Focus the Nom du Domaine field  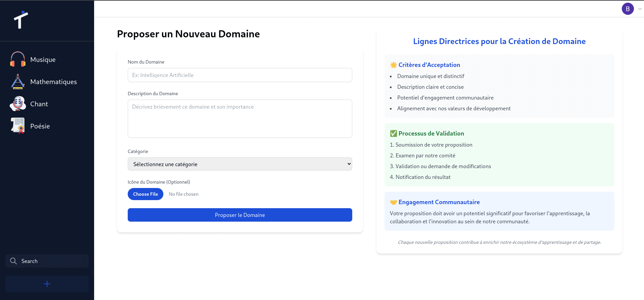coord(240,75)
